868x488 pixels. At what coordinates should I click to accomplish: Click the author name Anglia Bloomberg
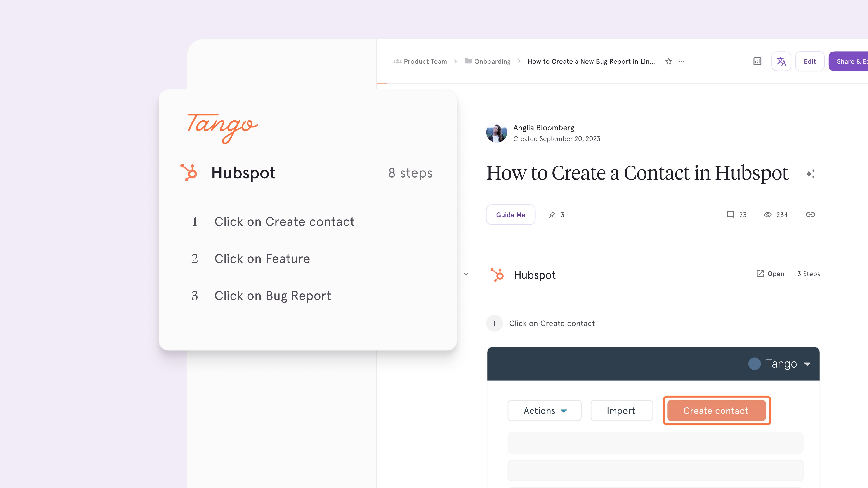543,128
